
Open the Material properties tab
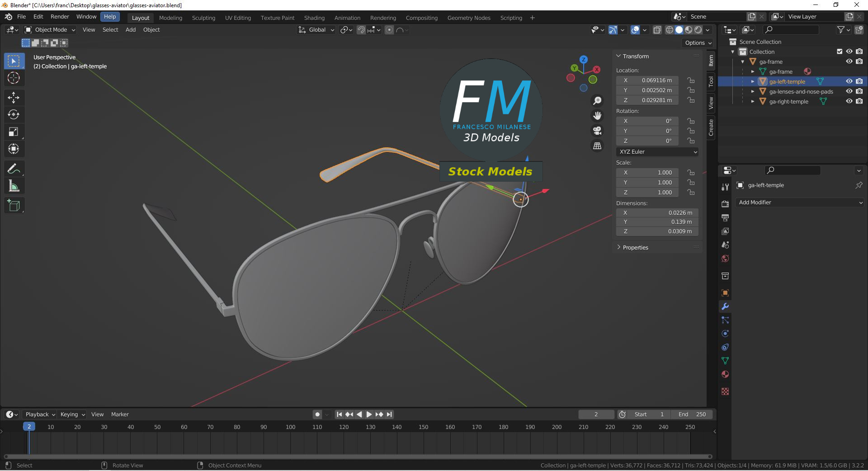(x=725, y=374)
